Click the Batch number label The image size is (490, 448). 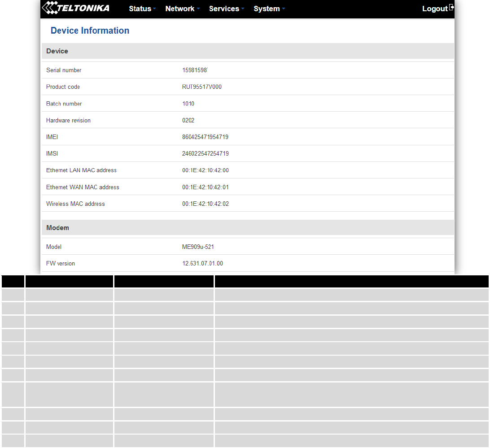[x=64, y=104]
